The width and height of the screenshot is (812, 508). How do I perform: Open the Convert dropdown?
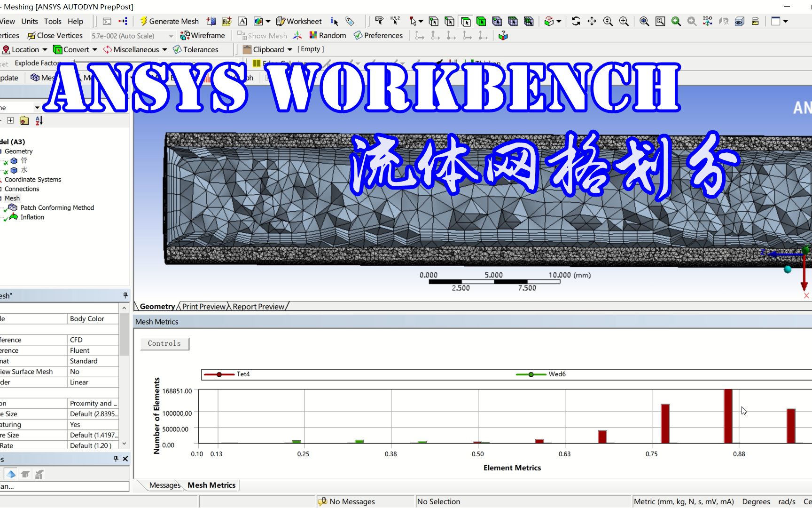[x=75, y=49]
